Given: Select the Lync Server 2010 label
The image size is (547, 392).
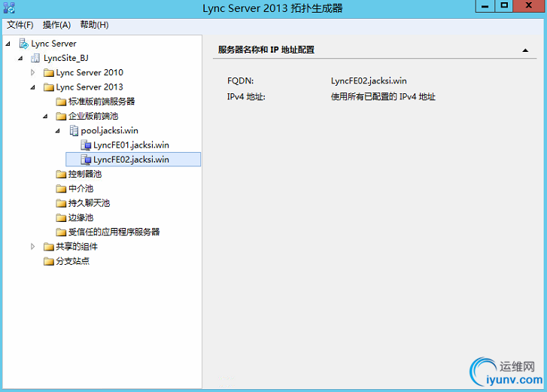Looking at the screenshot, I should pos(90,72).
